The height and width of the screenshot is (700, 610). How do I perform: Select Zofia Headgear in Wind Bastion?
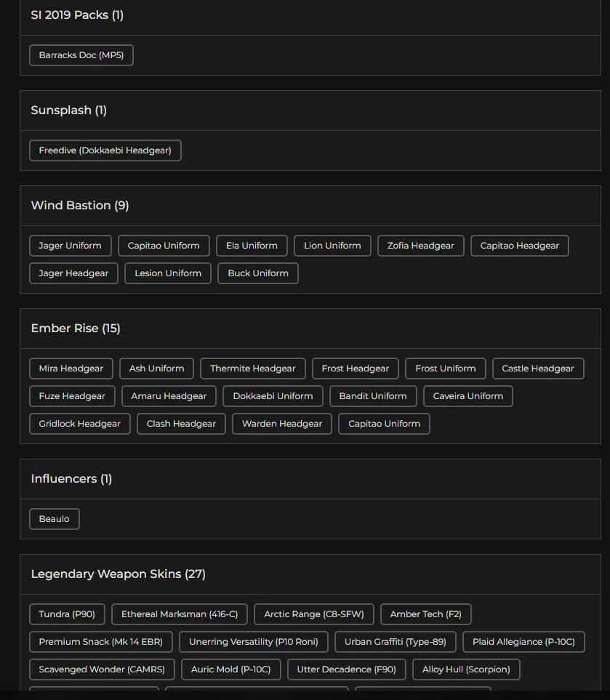[x=420, y=246]
